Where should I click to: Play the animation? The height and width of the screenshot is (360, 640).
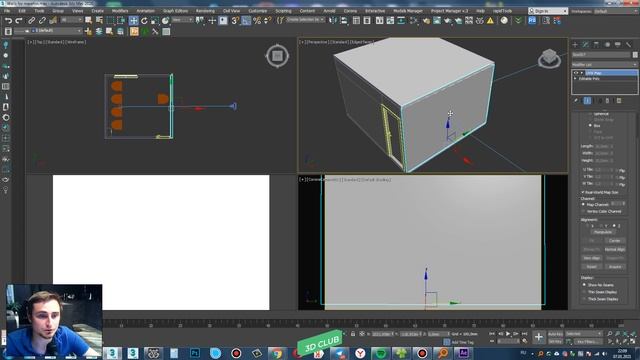click(x=508, y=334)
